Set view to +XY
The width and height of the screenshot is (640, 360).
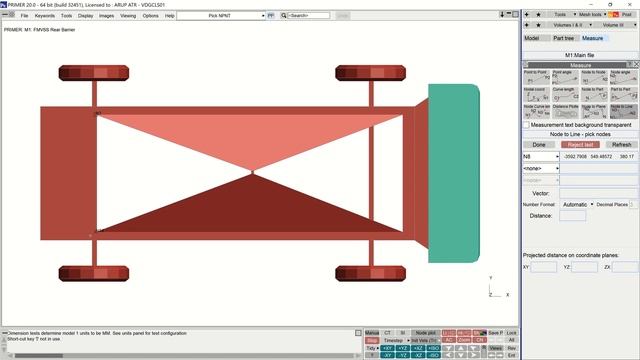[387, 348]
